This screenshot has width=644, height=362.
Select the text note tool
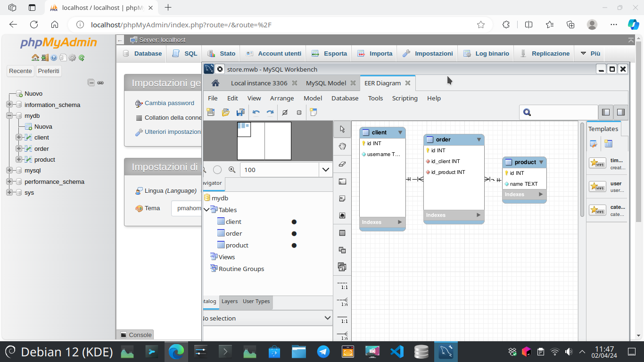click(x=342, y=198)
